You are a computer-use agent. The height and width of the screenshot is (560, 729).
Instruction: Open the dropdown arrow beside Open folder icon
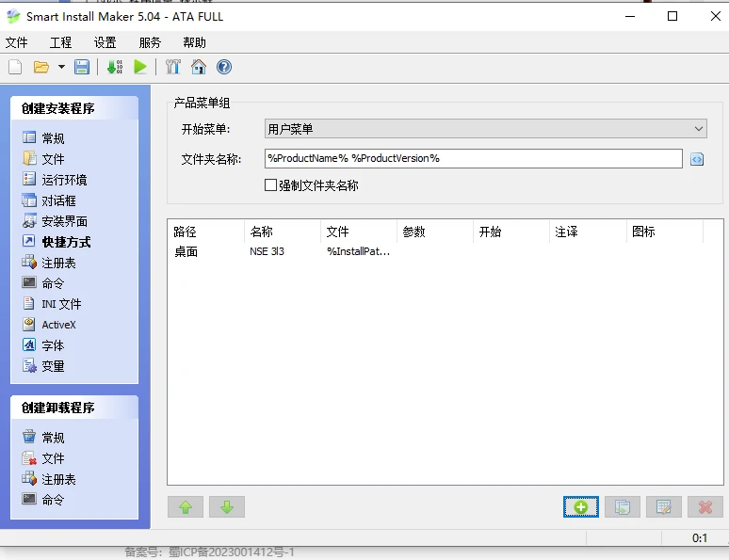click(x=61, y=67)
